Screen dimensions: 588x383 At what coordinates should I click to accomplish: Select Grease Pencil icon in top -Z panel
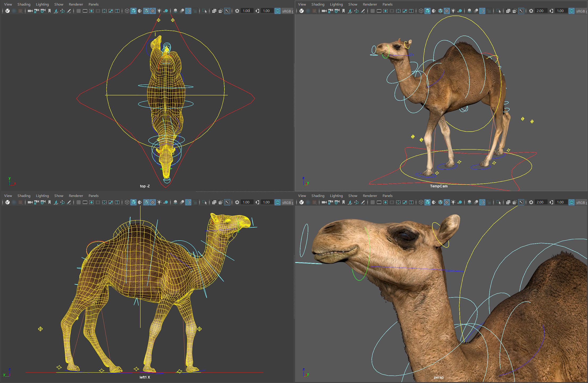(x=69, y=11)
